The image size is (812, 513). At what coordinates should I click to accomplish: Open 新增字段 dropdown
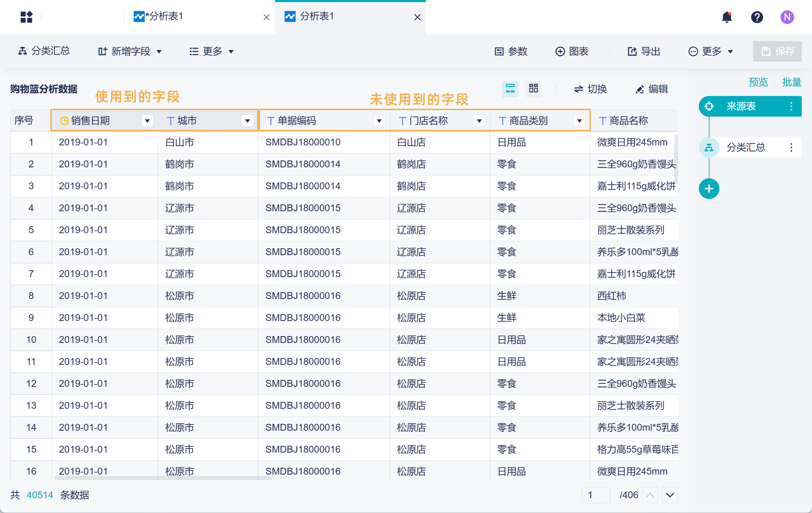coord(130,51)
